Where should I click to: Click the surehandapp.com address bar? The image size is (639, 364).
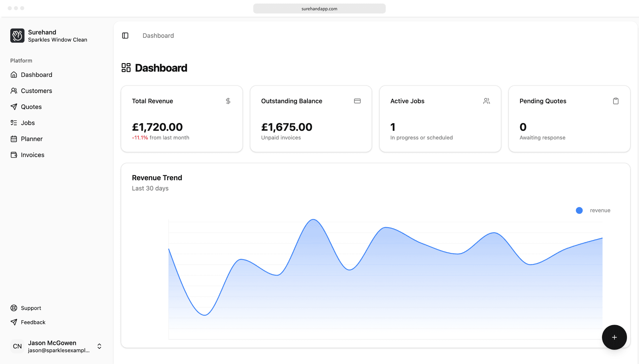click(319, 9)
